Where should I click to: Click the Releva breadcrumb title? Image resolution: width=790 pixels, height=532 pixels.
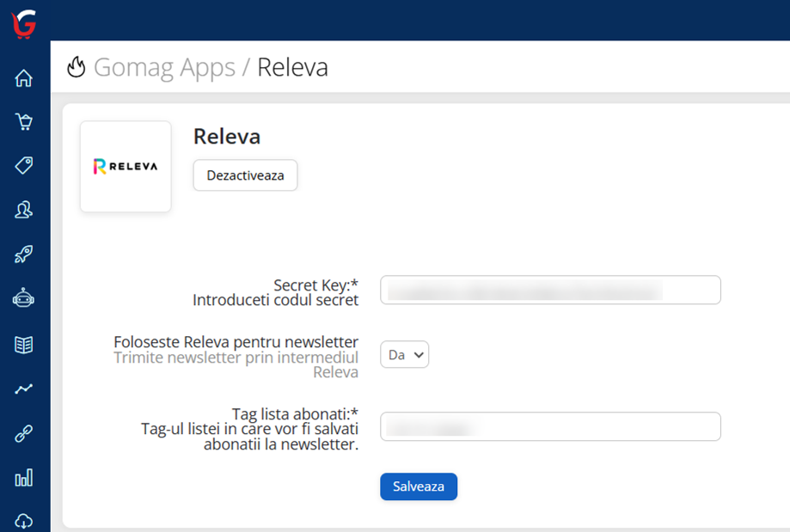coord(293,68)
